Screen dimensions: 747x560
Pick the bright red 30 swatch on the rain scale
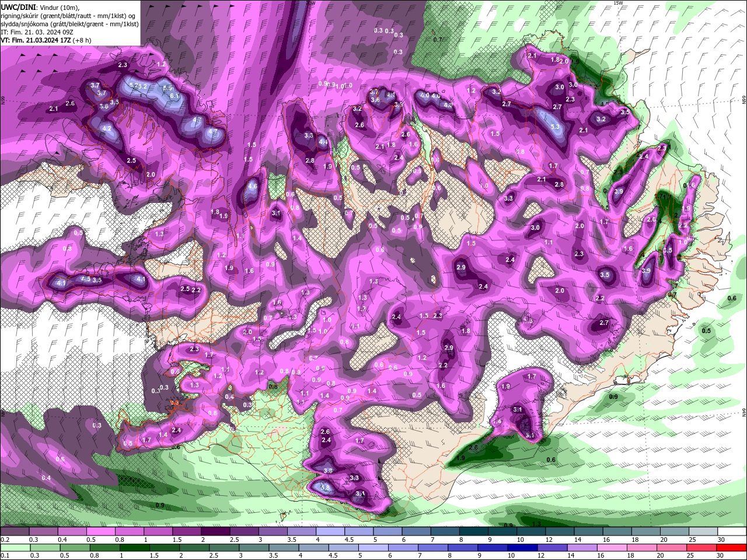731,548
